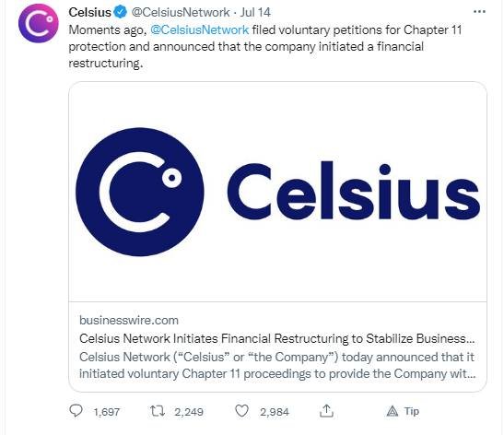Click the retweet arrows icon
This screenshot has width=504, height=435.
(x=158, y=410)
